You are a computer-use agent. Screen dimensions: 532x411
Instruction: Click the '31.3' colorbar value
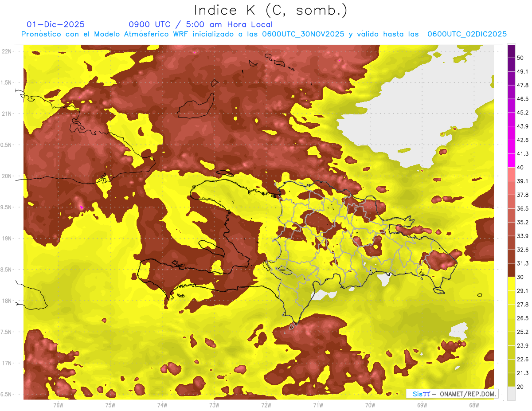tap(523, 263)
